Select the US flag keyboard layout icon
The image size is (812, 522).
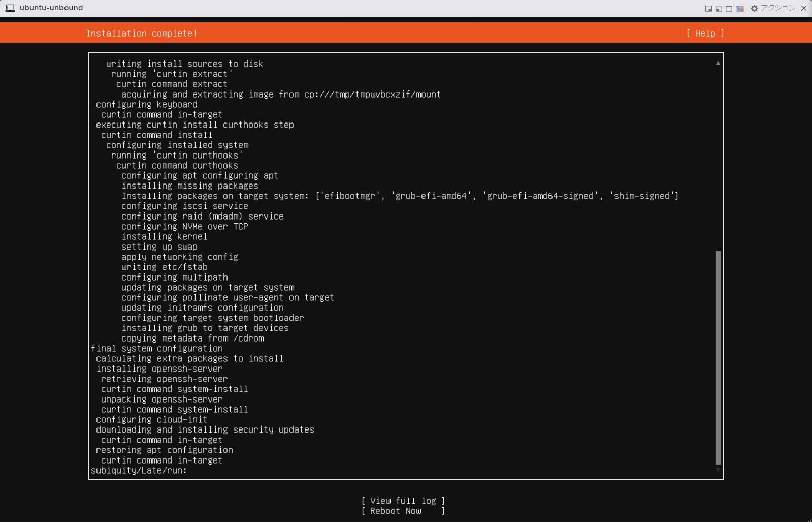point(740,8)
